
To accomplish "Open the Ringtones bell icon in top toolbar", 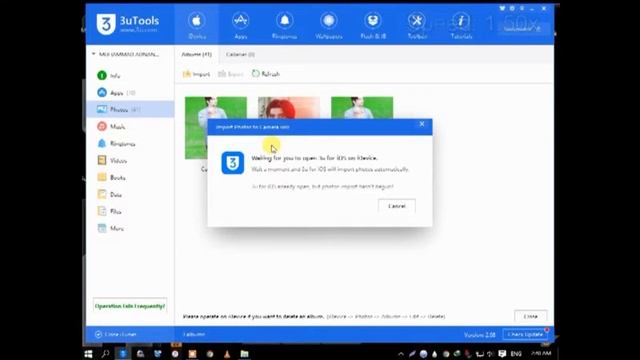I will [x=284, y=25].
